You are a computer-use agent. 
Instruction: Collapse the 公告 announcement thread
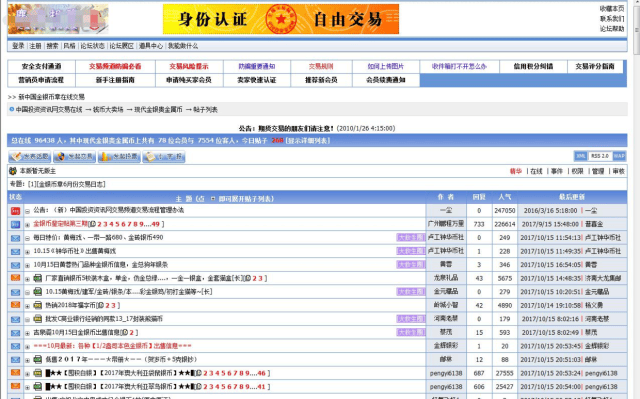pyautogui.click(x=27, y=211)
